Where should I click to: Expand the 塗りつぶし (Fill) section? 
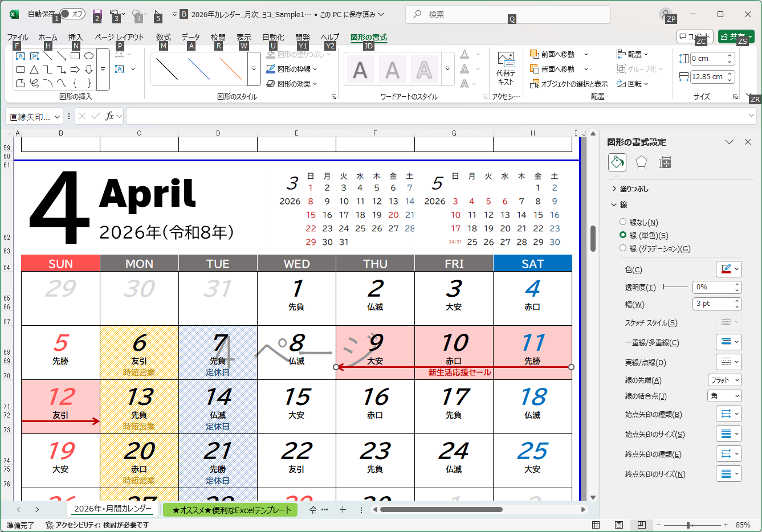[x=634, y=189]
